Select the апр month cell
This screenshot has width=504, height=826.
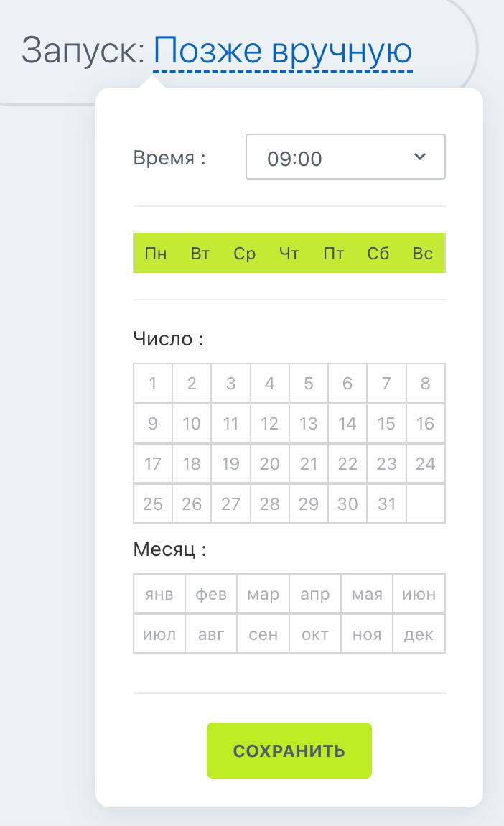[x=315, y=595]
